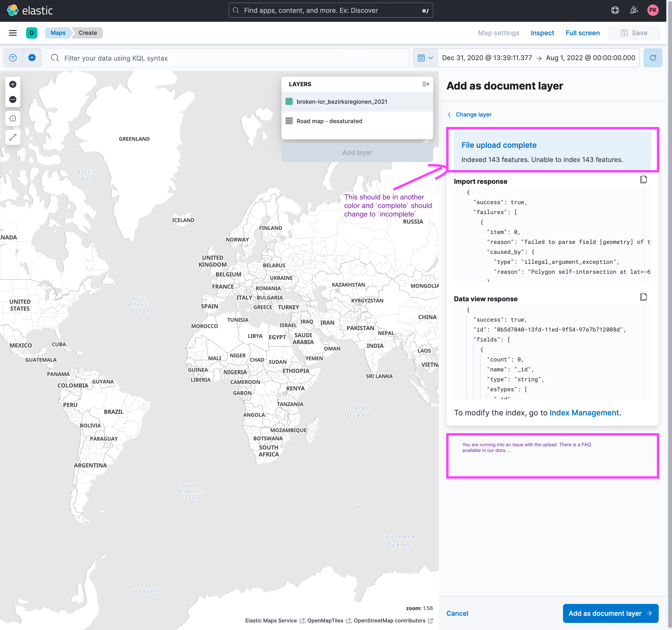672x630 pixels.
Task: Click the Create breadcrumb
Action: [x=87, y=33]
